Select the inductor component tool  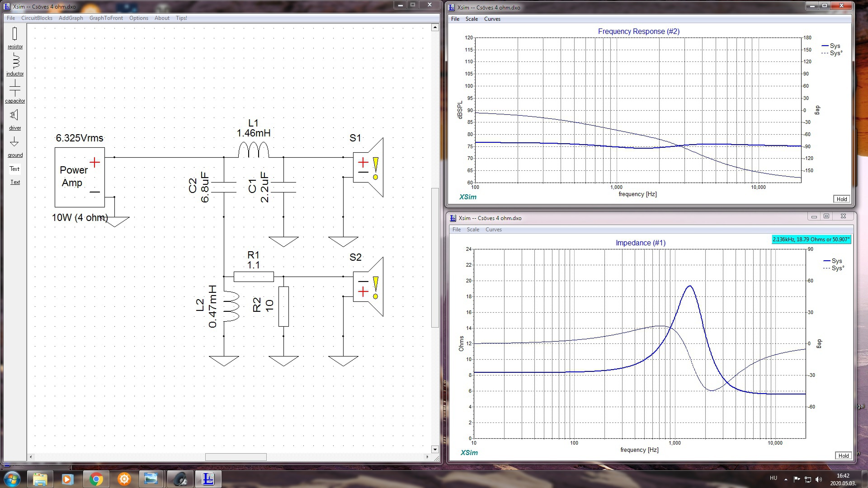pyautogui.click(x=14, y=61)
